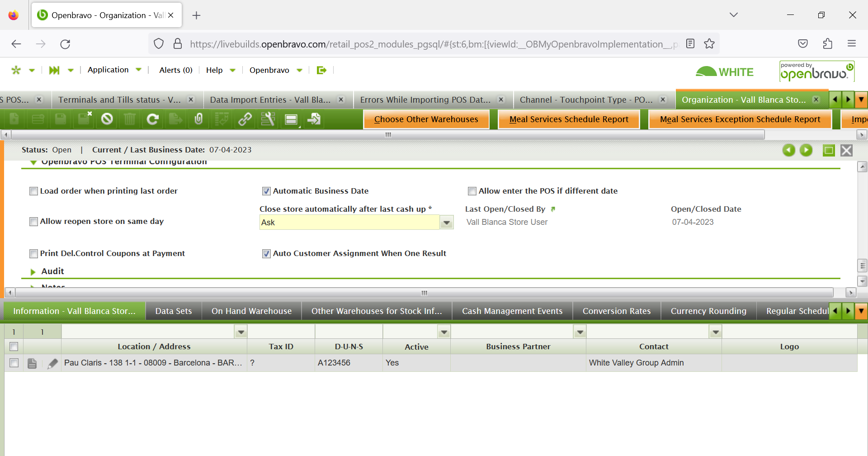This screenshot has height=456, width=868.
Task: Open Attachments with the paperclip icon
Action: click(x=198, y=119)
